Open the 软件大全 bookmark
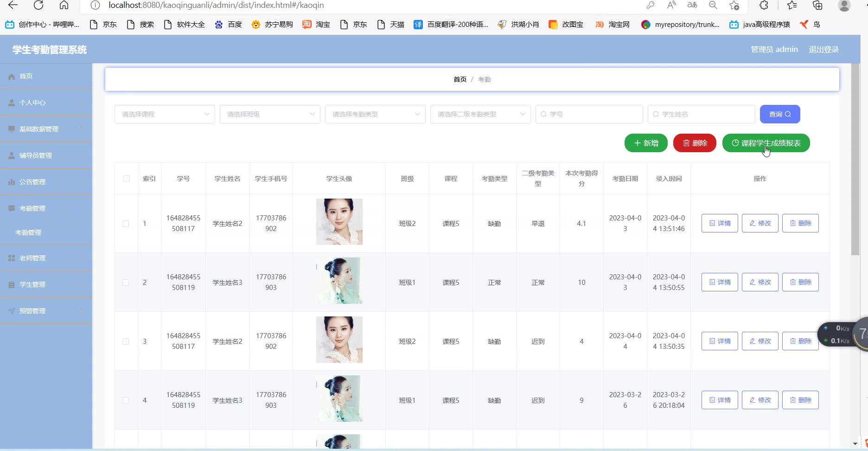The image size is (868, 451). click(x=184, y=24)
